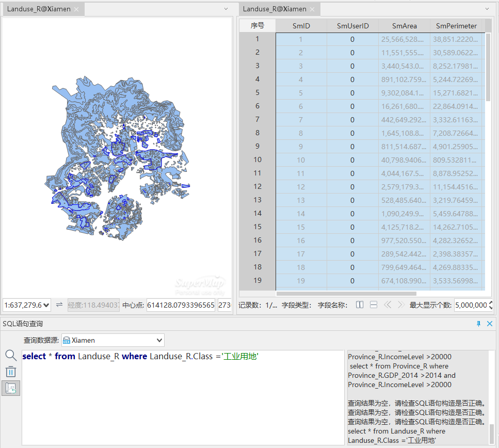The image size is (499, 448).
Task: Click the SmArea column header
Action: coord(404,26)
